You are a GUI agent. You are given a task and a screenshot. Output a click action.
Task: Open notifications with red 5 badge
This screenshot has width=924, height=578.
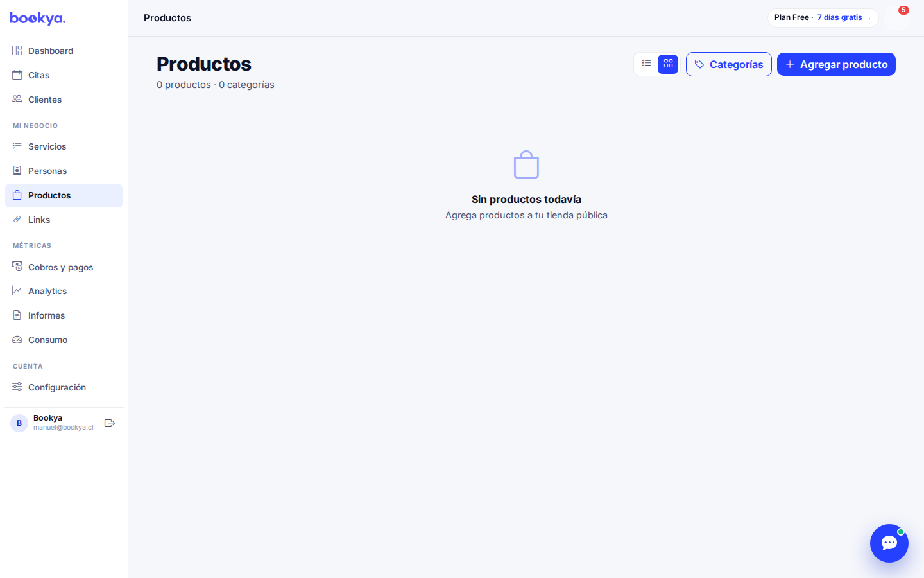pos(898,17)
